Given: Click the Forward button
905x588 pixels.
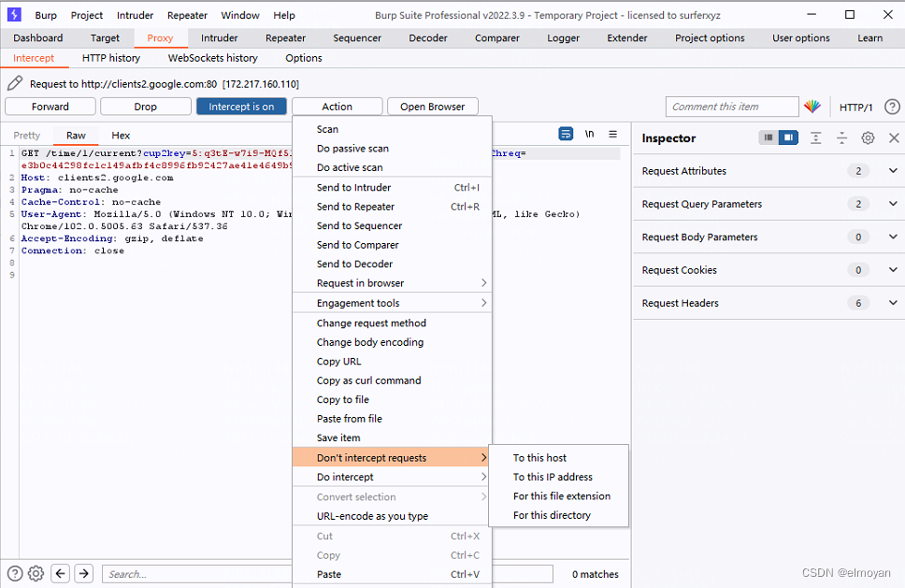Looking at the screenshot, I should (50, 106).
